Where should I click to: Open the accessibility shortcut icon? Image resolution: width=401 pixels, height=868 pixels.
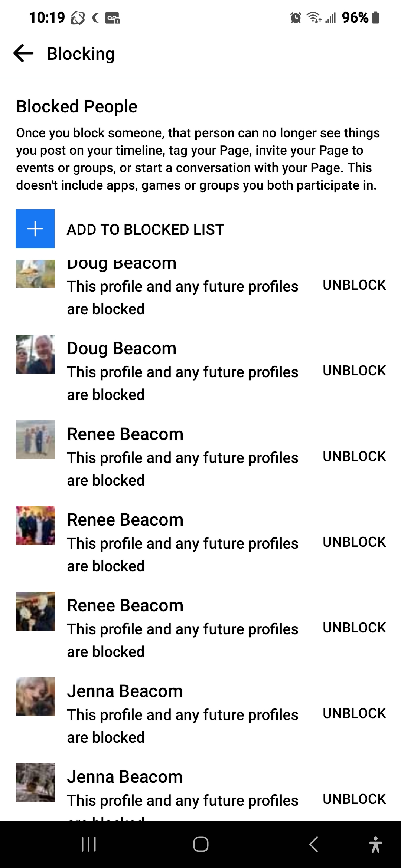point(376,845)
